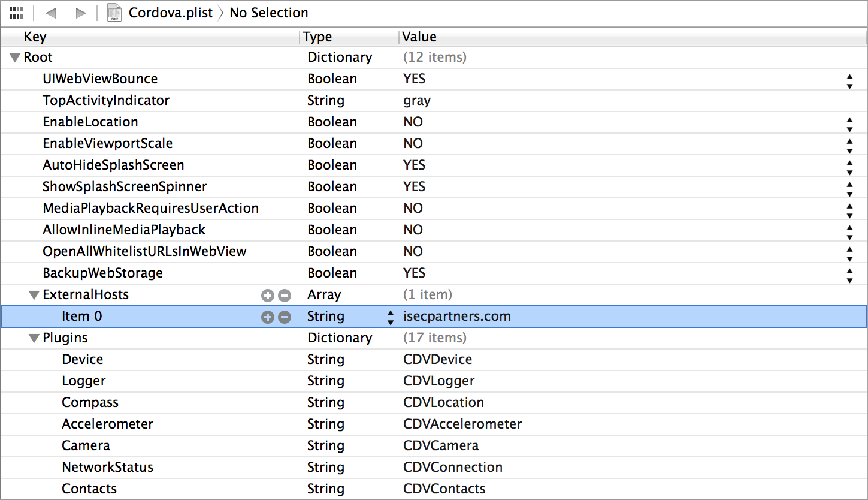Add new row after Item 0
This screenshot has width=868, height=500.
pos(268,317)
